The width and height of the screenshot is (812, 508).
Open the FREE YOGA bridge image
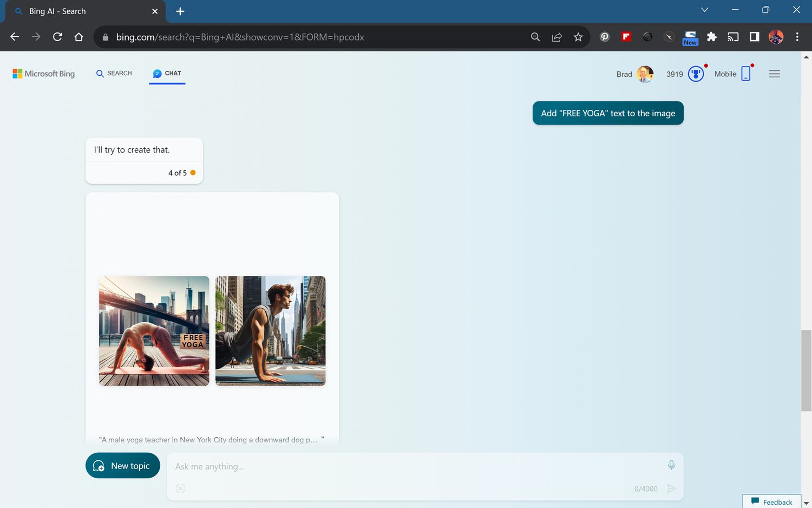tap(154, 331)
